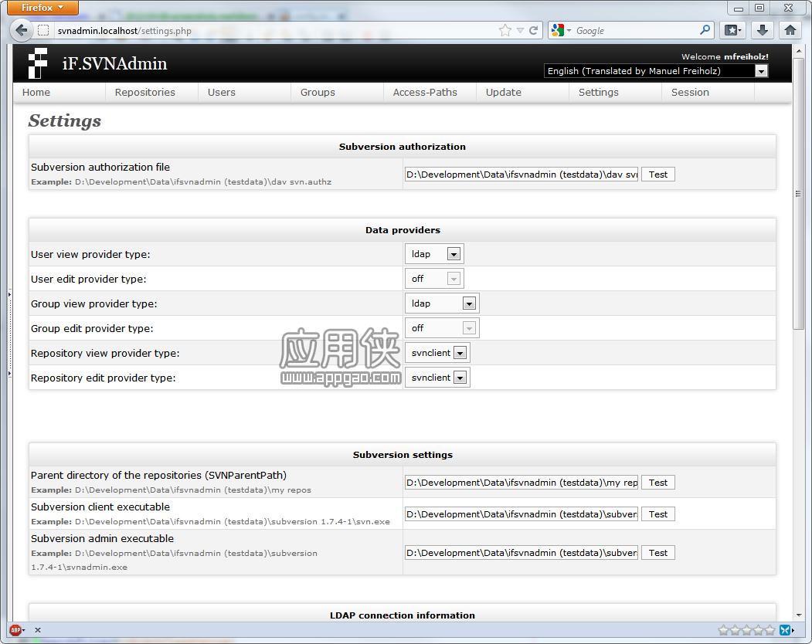Screen dimensions: 812x644
Task: Test the Subversion client executable path
Action: click(657, 514)
